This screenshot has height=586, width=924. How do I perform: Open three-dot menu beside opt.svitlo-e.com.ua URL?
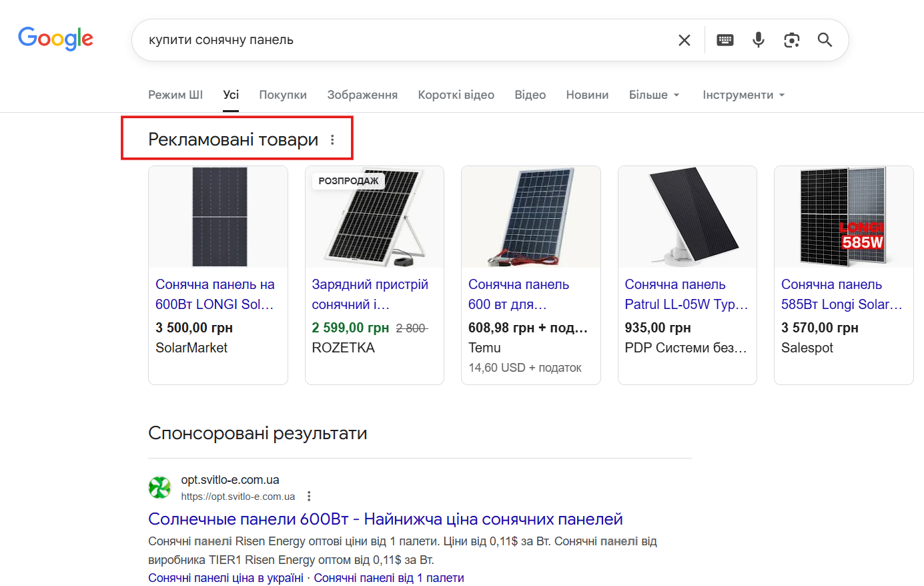click(x=309, y=496)
